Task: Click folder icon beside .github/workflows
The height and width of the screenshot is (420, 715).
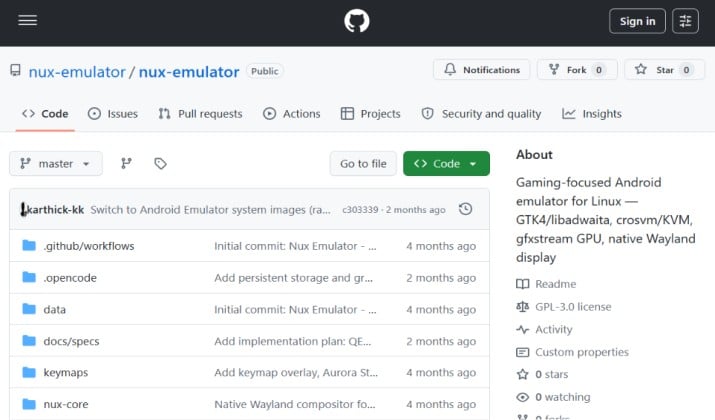Action: click(x=29, y=245)
